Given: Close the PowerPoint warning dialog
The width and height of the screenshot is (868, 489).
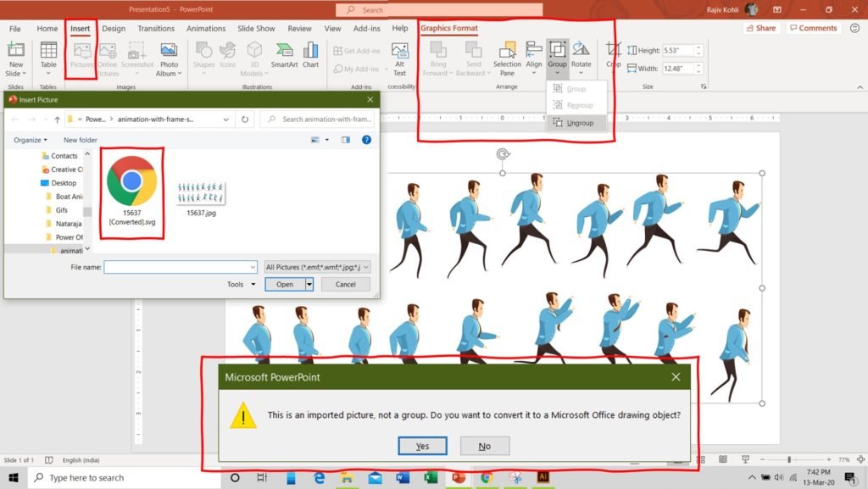Looking at the screenshot, I should tap(676, 376).
